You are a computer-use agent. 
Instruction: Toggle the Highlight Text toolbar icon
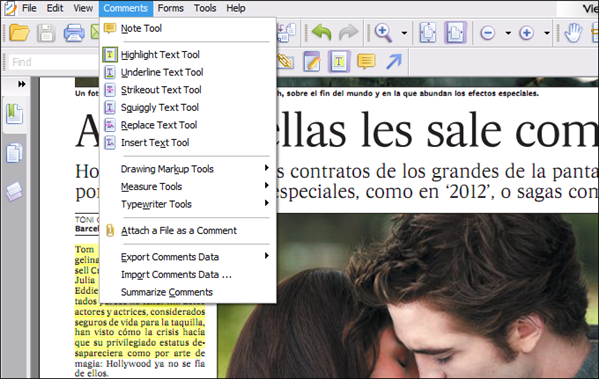339,62
